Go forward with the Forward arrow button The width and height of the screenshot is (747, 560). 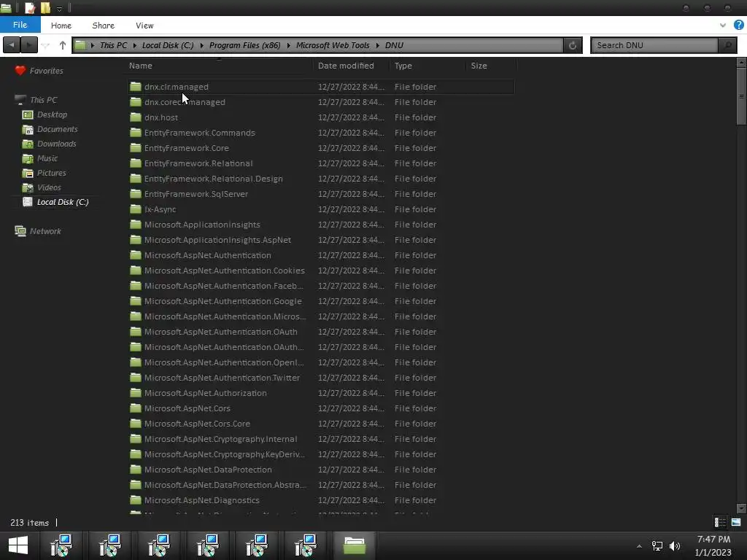click(x=28, y=45)
